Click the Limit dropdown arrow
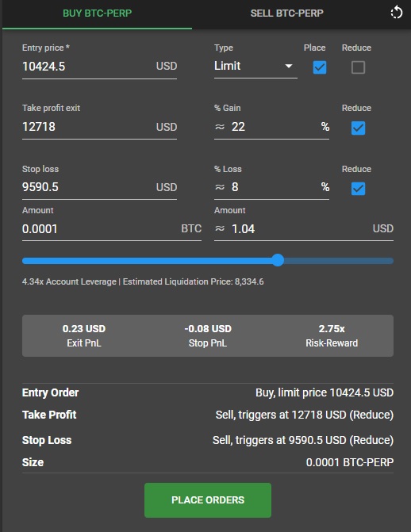Viewport: 411px width, 532px height. click(289, 66)
